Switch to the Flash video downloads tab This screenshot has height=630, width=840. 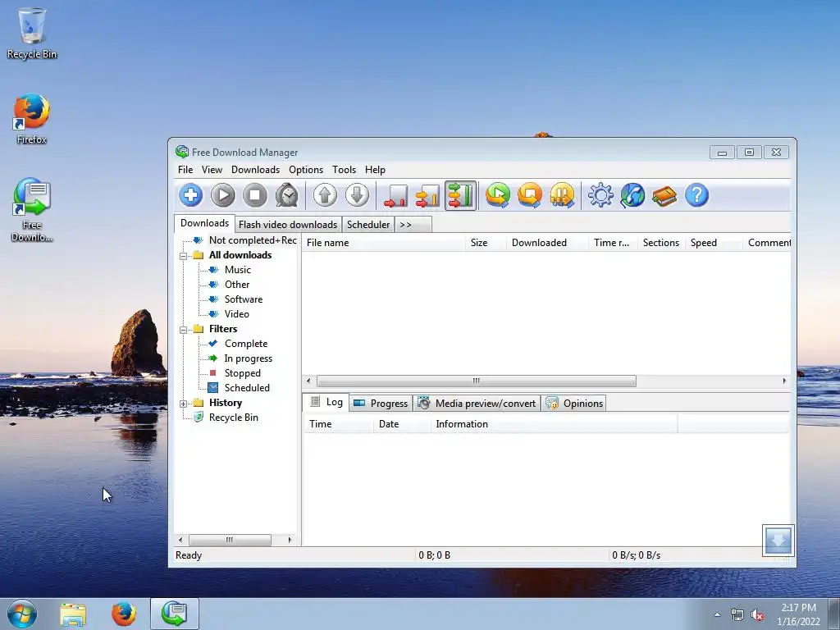(x=288, y=225)
